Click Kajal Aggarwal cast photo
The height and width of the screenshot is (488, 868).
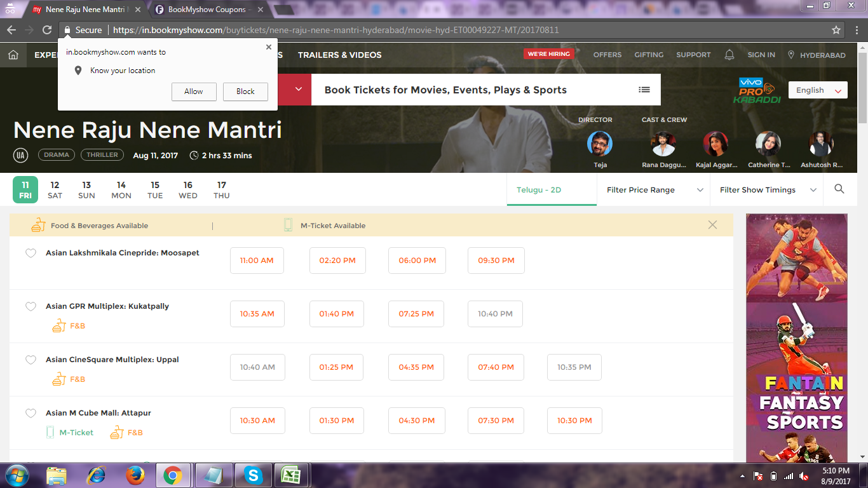pyautogui.click(x=715, y=144)
